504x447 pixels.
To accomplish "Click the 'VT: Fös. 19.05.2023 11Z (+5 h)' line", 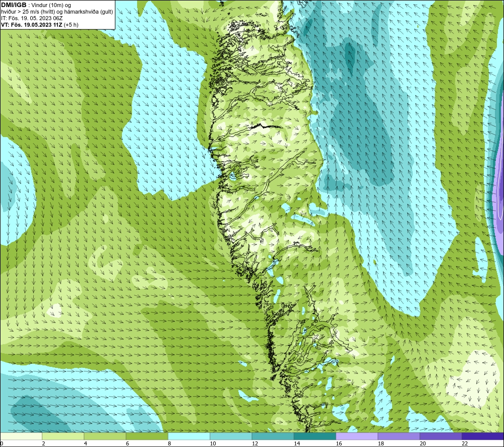I will [x=39, y=25].
